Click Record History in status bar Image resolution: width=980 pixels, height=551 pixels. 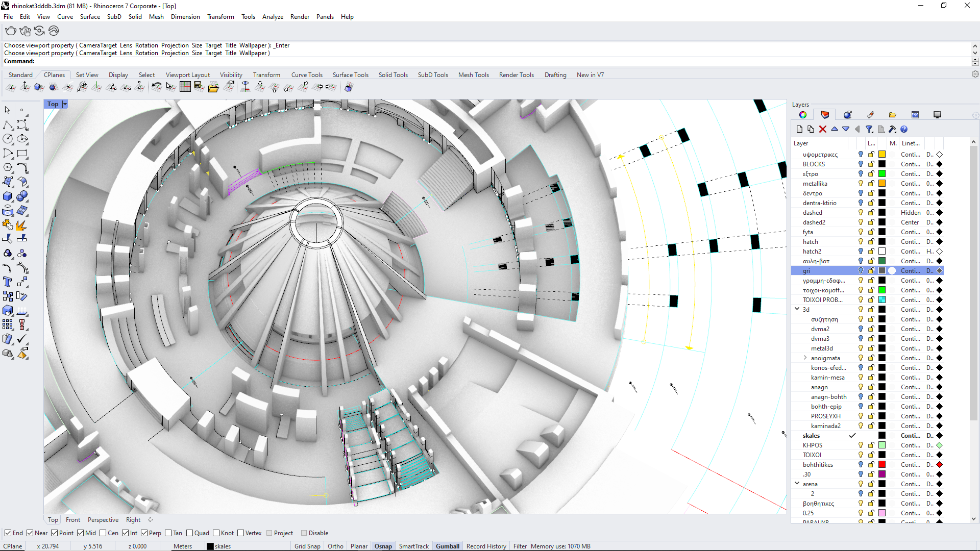coord(486,546)
